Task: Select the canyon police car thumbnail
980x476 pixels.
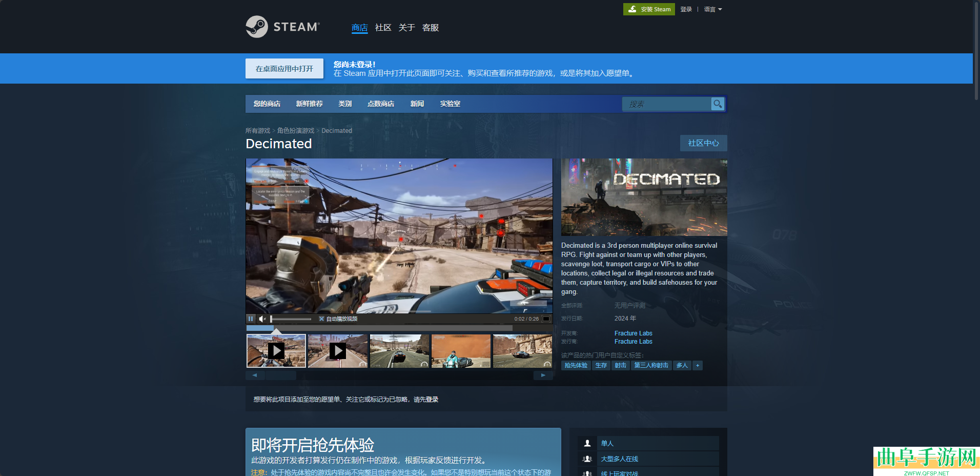Action: pos(522,351)
